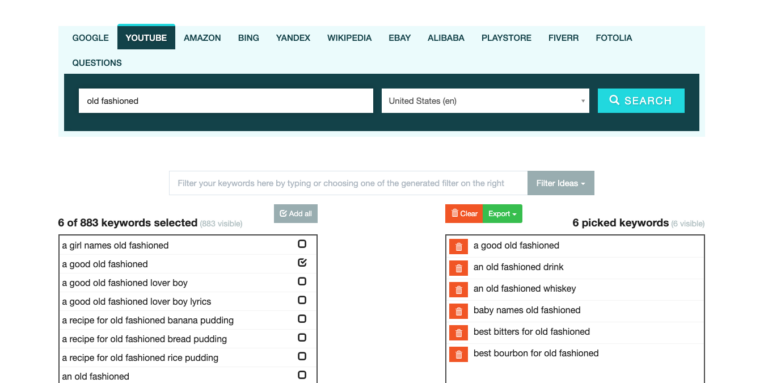Image resolution: width=768 pixels, height=383 pixels.
Task: Switch to the ALIBABA tab
Action: point(446,38)
